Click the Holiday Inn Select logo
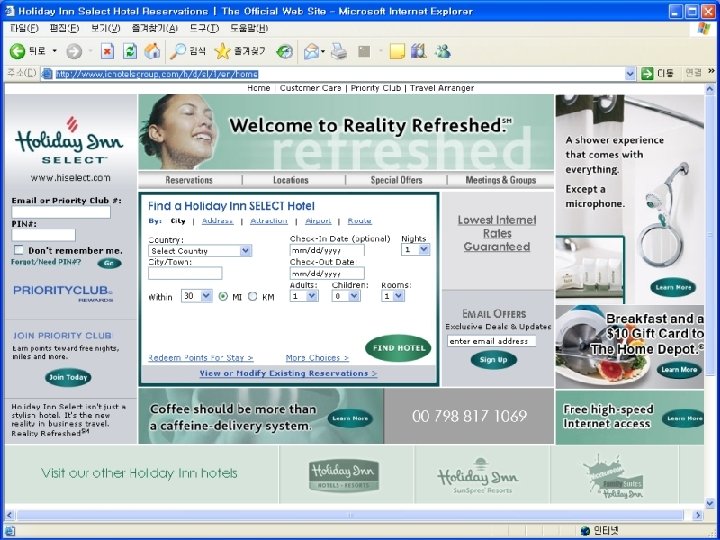 point(69,140)
